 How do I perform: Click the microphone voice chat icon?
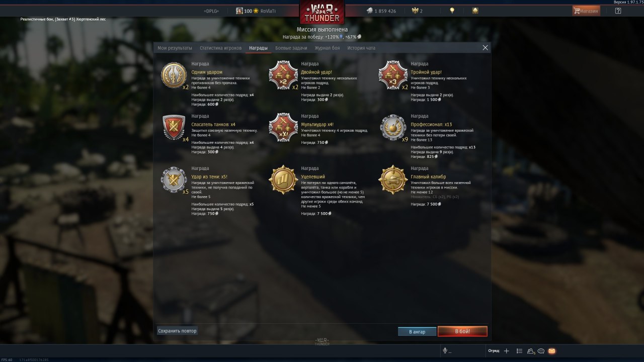click(x=445, y=351)
